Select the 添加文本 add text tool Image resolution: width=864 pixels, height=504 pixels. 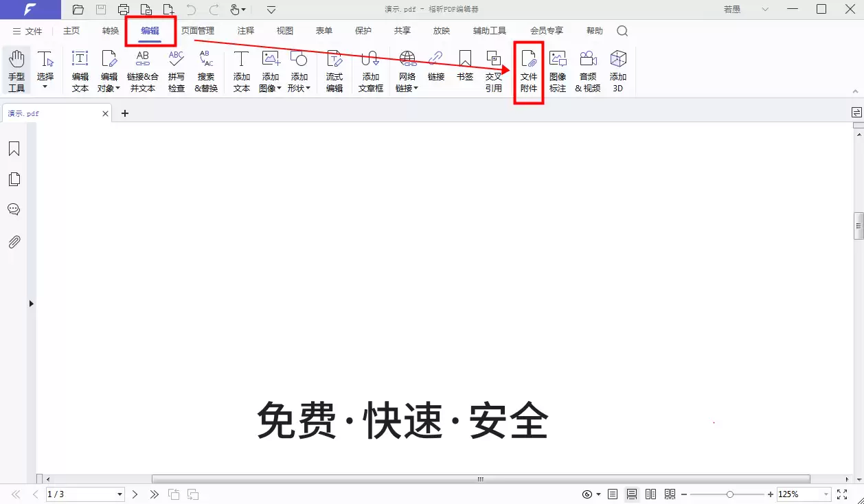click(x=242, y=71)
